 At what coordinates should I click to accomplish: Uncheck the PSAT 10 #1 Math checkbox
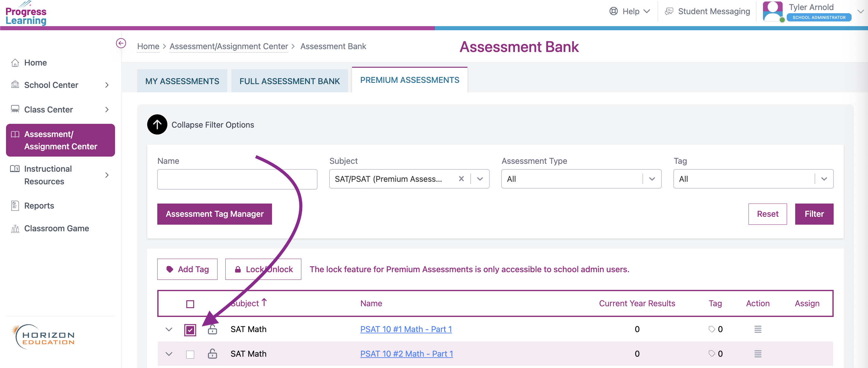click(190, 330)
